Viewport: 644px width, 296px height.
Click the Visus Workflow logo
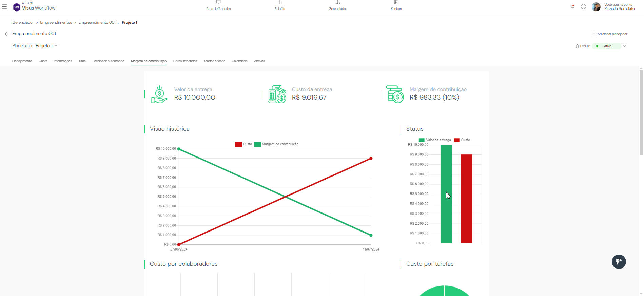(x=34, y=6)
